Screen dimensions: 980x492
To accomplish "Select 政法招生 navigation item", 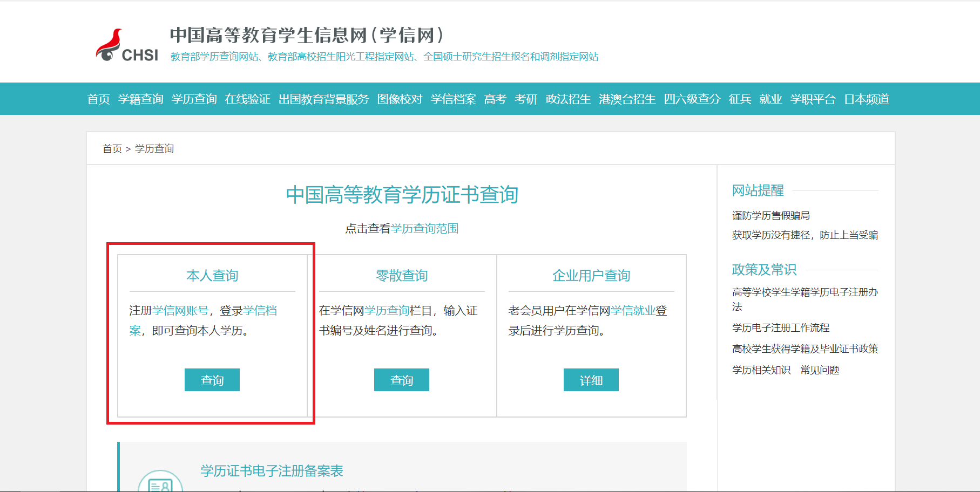I will (568, 99).
